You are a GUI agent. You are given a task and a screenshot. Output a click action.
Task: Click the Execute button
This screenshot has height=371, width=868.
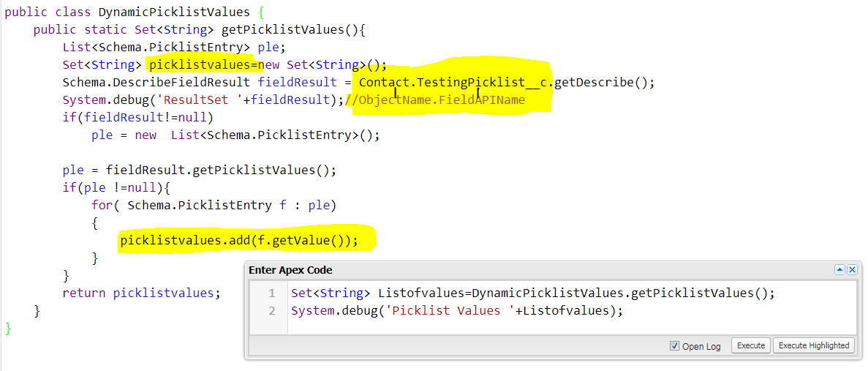click(x=750, y=345)
